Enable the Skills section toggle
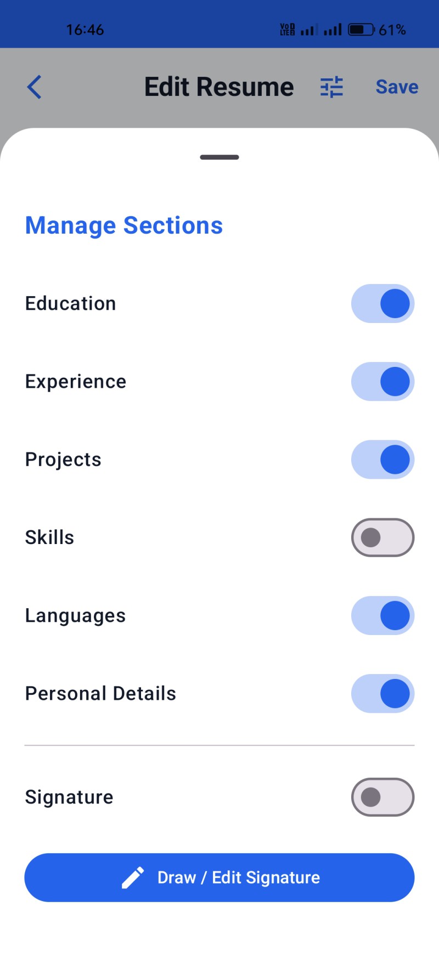This screenshot has height=980, width=439. [382, 537]
